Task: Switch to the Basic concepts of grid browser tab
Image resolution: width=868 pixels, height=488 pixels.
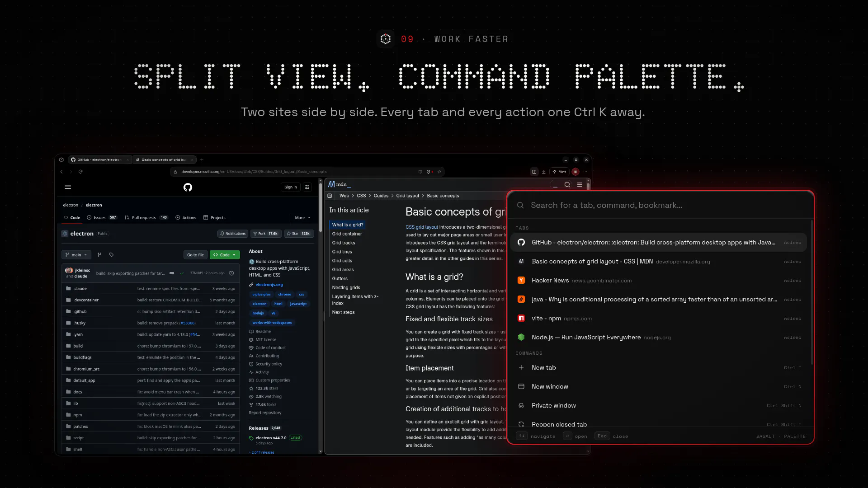Action: click(164, 160)
